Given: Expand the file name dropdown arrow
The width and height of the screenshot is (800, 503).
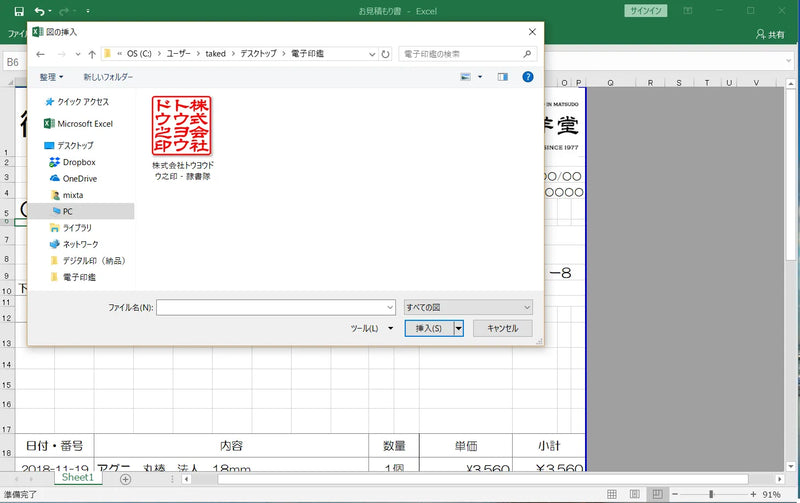Looking at the screenshot, I should click(x=390, y=308).
